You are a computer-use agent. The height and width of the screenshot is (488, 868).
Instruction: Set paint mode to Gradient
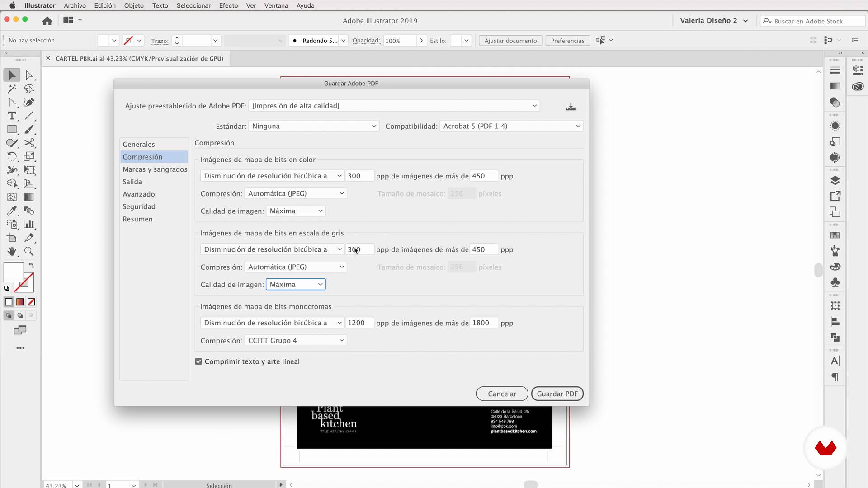coord(20,302)
